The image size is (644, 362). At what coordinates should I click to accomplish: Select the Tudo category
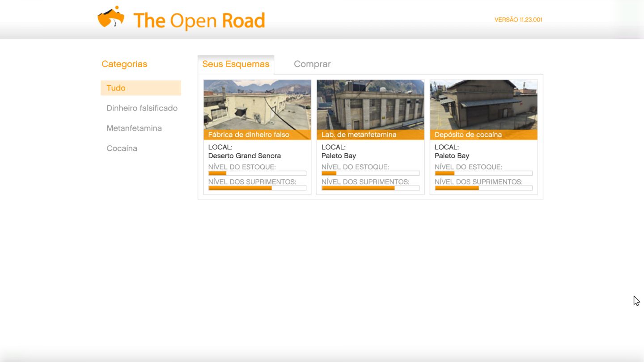click(141, 88)
